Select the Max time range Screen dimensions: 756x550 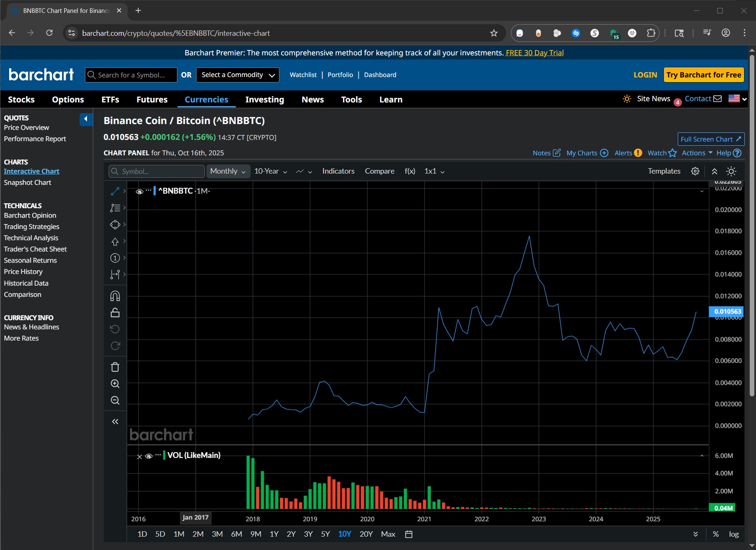coord(388,534)
